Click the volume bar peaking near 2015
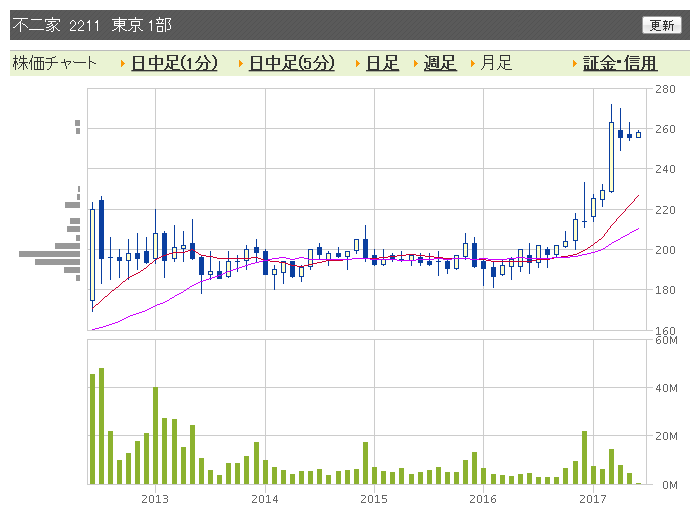Viewport: 698px width, 525px height. click(x=365, y=463)
